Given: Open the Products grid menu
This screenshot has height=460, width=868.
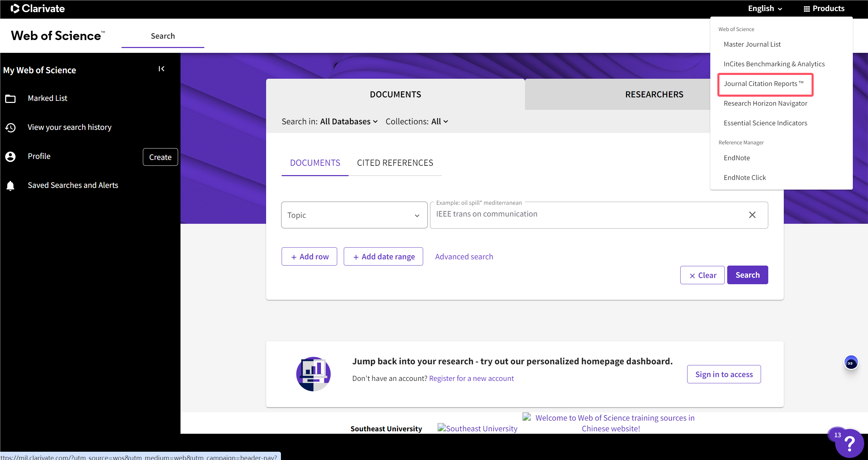Looking at the screenshot, I should tap(824, 8).
